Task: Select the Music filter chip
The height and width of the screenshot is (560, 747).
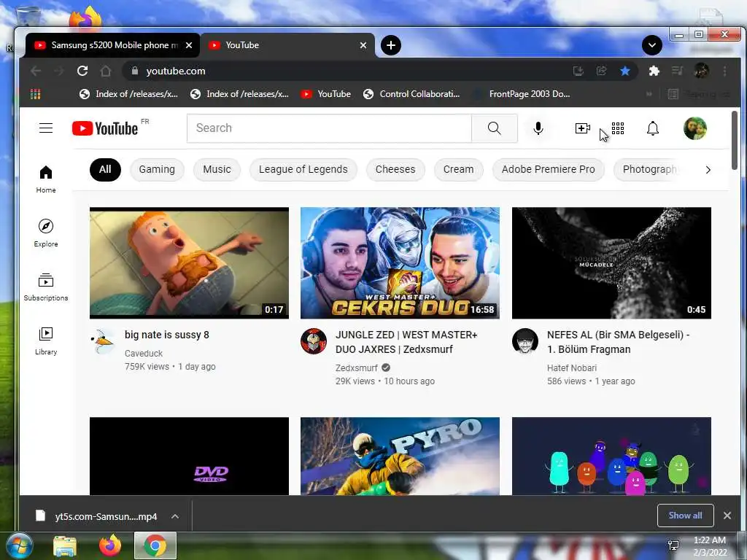Action: [217, 169]
